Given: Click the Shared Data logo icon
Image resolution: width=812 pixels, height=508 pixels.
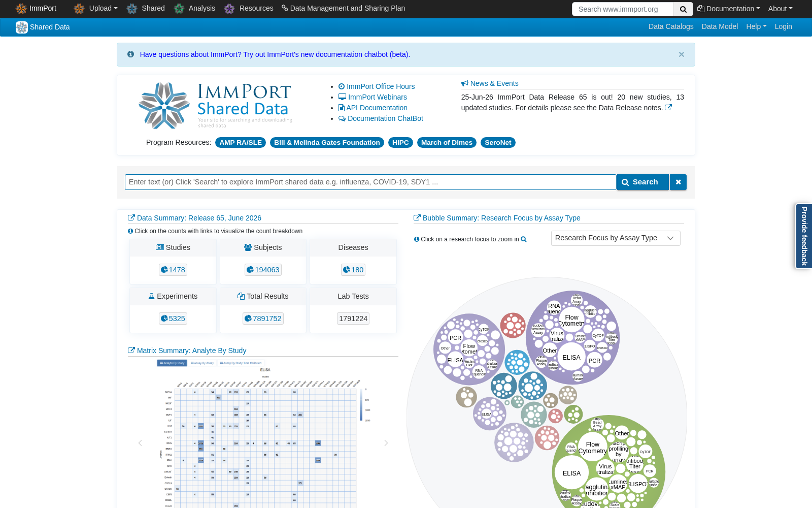Looking at the screenshot, I should pos(22,27).
